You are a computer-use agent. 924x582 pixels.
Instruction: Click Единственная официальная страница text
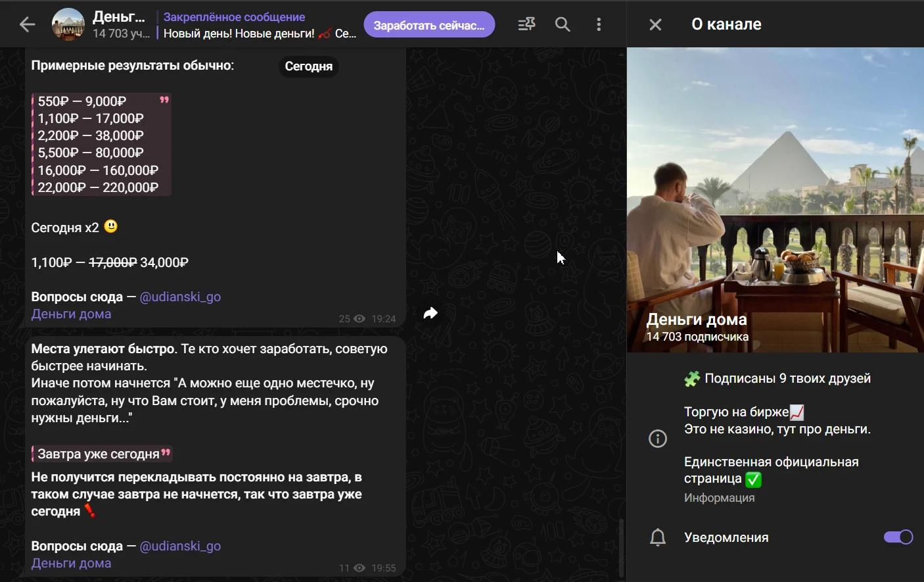coord(772,470)
